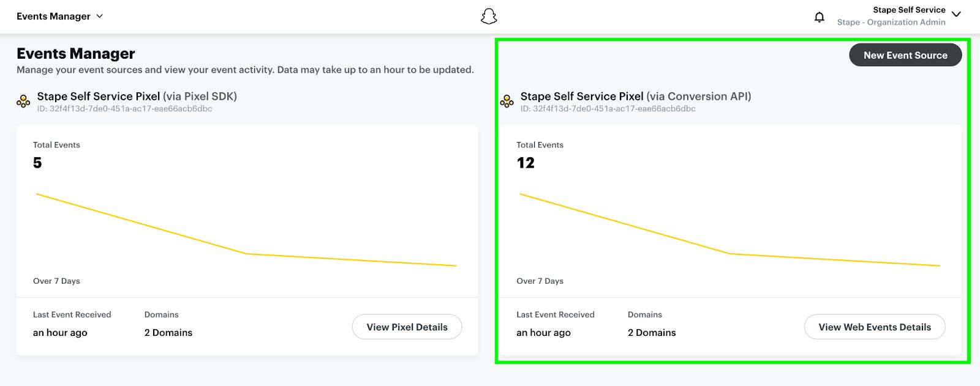980x386 pixels.
Task: Click the Pixel SDK pixel ID text
Action: [x=125, y=109]
